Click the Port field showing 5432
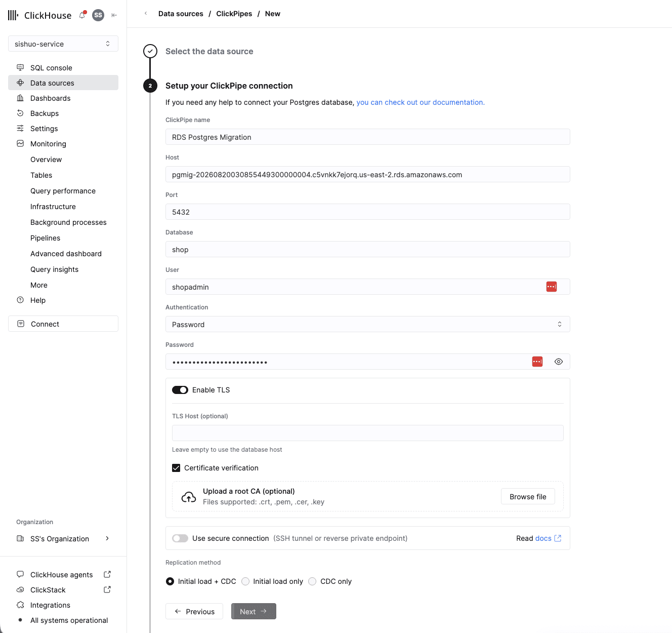The width and height of the screenshot is (672, 633). 368,212
